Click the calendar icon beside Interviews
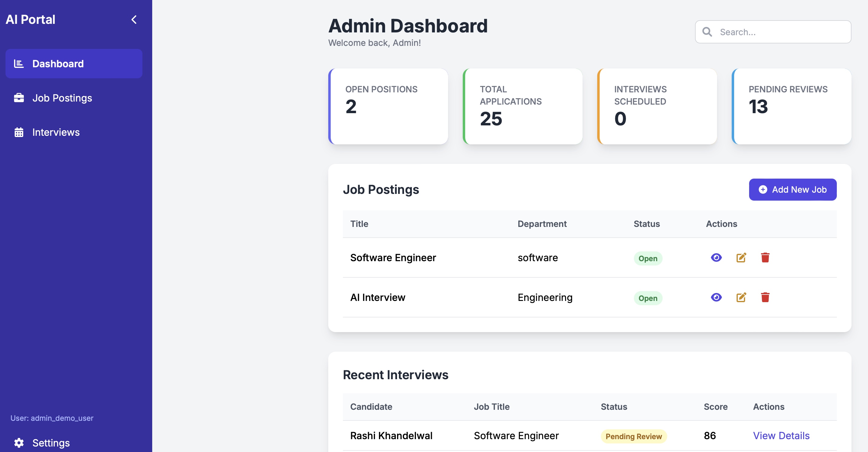Image resolution: width=868 pixels, height=452 pixels. (x=19, y=132)
